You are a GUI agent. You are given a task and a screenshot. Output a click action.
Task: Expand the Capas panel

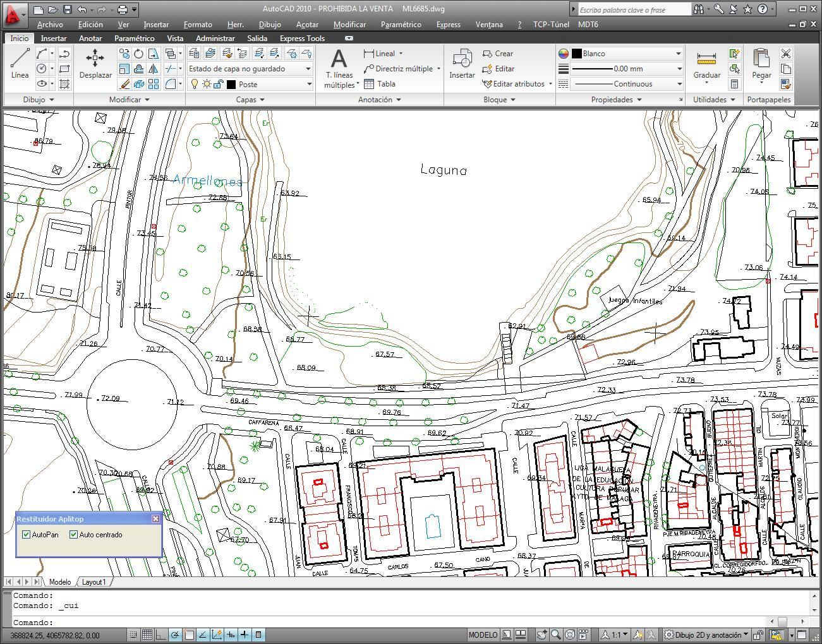click(x=250, y=100)
